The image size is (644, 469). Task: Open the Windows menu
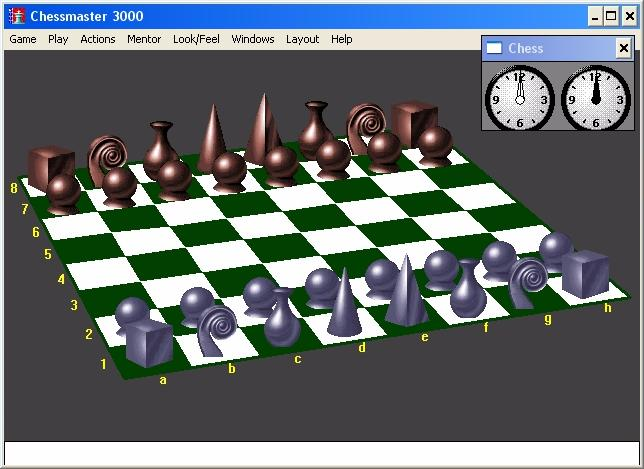[253, 39]
